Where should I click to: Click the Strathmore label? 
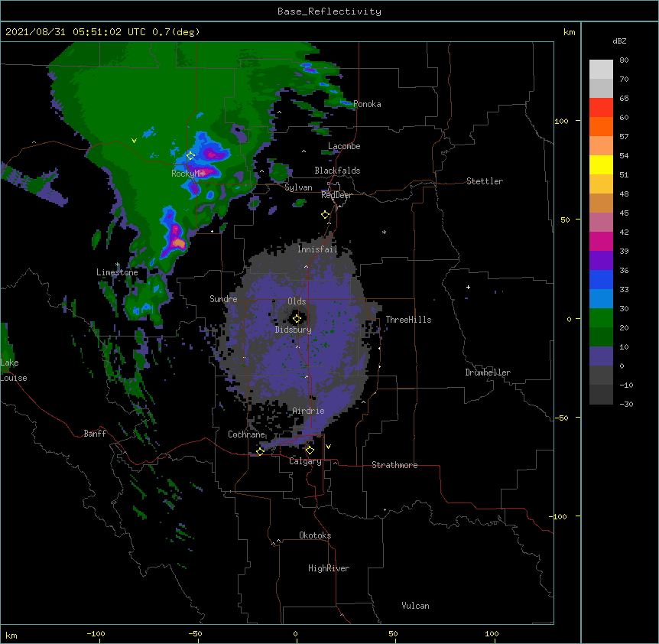(394, 465)
